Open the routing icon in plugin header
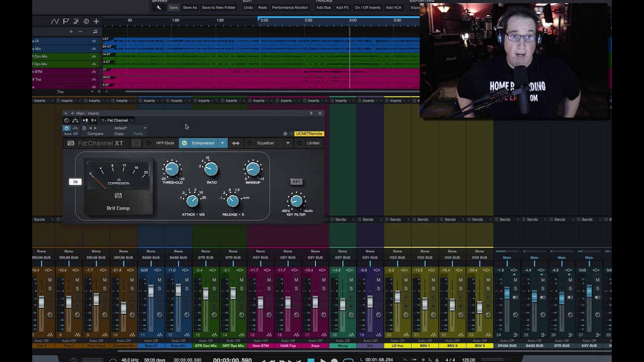This screenshot has width=644, height=362. pyautogui.click(x=75, y=120)
